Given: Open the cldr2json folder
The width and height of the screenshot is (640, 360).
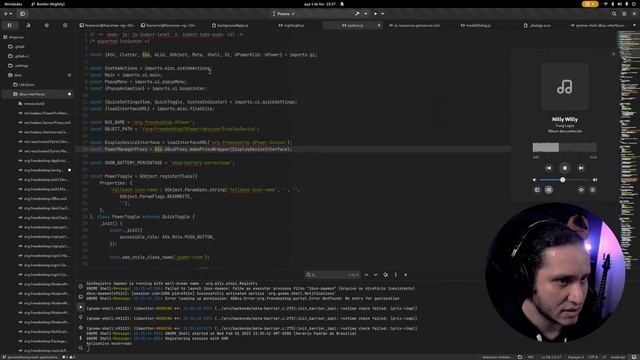Looking at the screenshot, I should coord(24,84).
